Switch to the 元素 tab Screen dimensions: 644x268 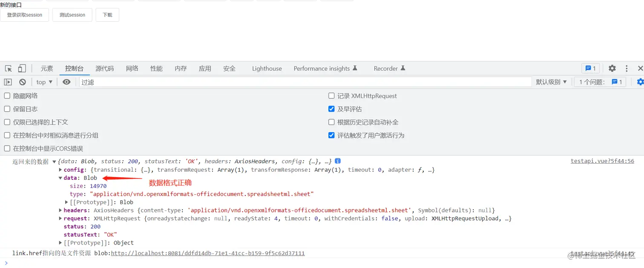coord(47,69)
